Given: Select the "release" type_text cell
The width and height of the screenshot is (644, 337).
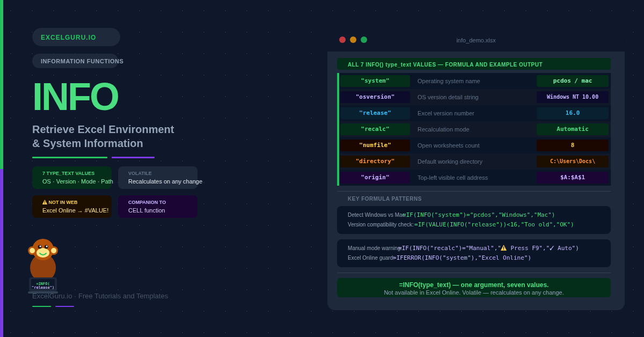Looking at the screenshot, I should tap(375, 113).
